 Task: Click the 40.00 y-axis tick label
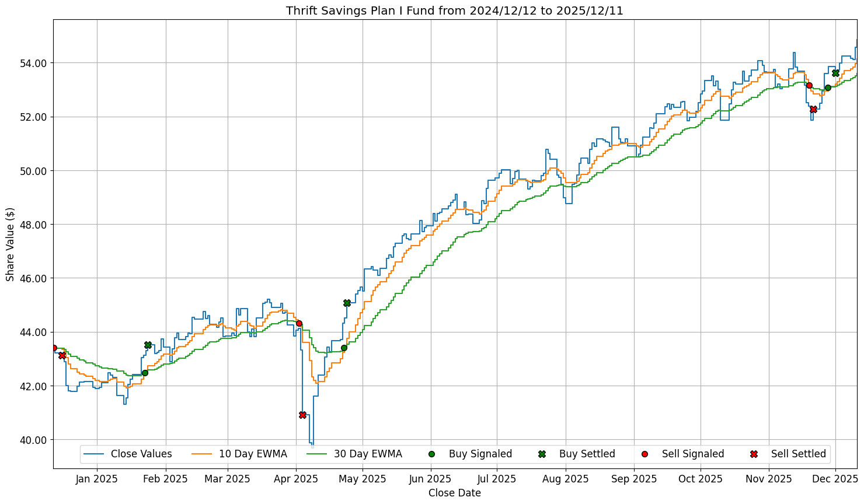pyautogui.click(x=34, y=440)
